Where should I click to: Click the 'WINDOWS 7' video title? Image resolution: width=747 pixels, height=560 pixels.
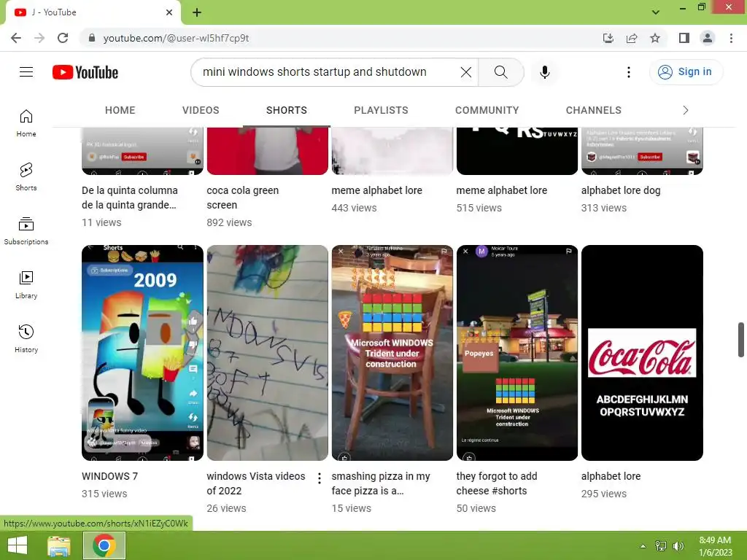pyautogui.click(x=109, y=476)
